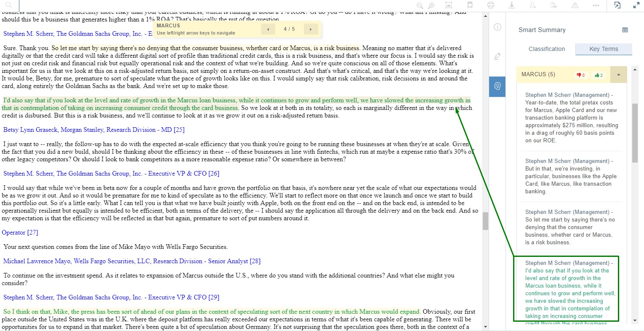The image size is (644, 331).
Task: Go to next MARCUS match
Action: pos(311,29)
